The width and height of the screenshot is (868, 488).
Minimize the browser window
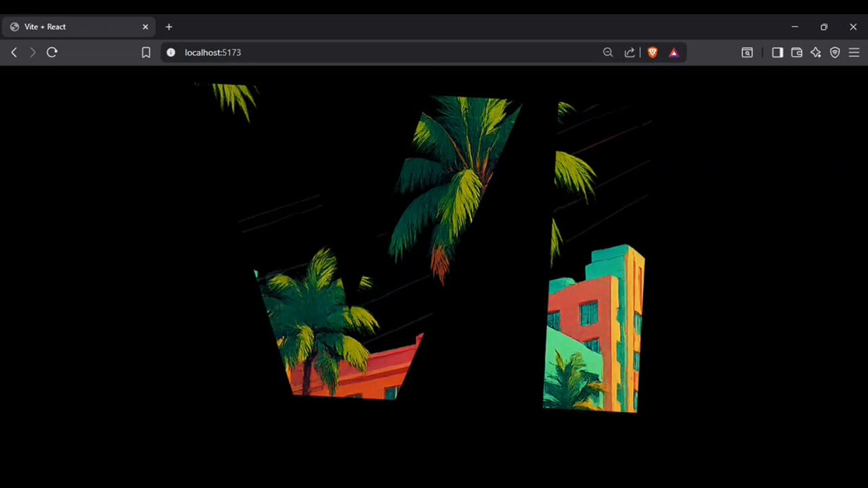795,27
